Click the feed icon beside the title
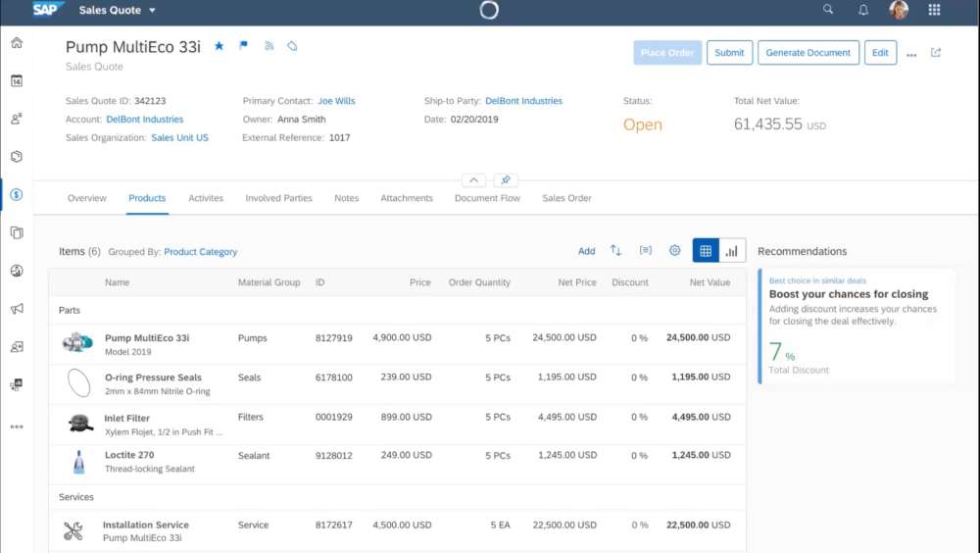Viewport: 980px width, 553px height. point(269,46)
